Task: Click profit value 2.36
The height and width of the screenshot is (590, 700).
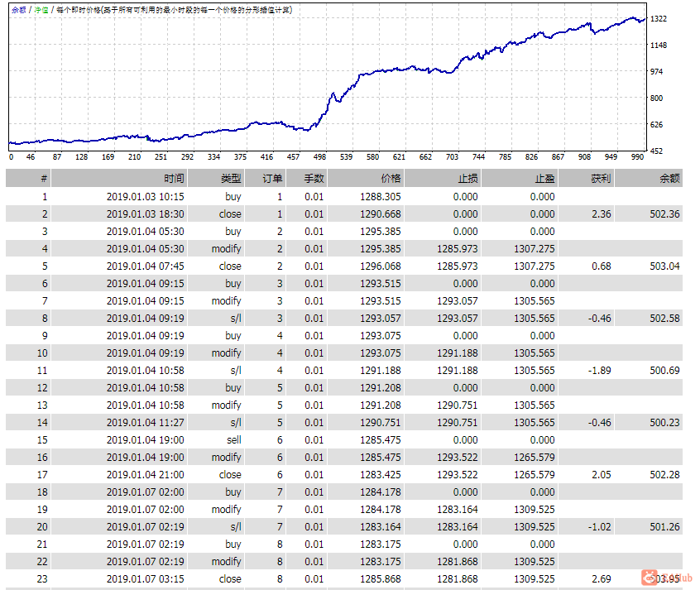Action: pyautogui.click(x=601, y=214)
